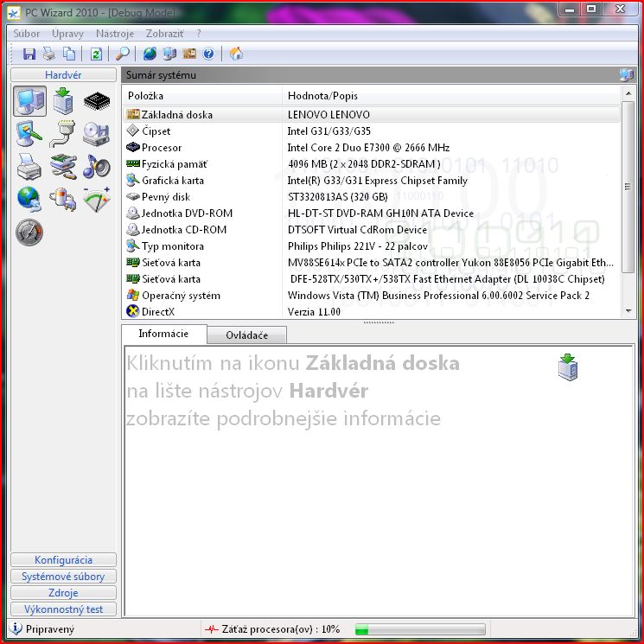Image resolution: width=644 pixels, height=644 pixels.
Task: Click the summary list scroll down arrow
Action: click(628, 310)
